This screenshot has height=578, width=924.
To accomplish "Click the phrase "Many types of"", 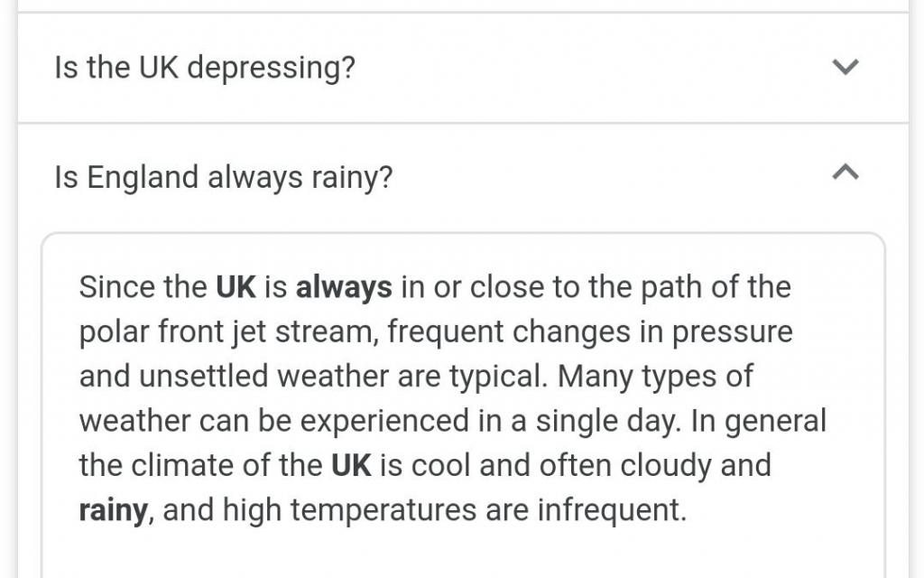I will (655, 377).
